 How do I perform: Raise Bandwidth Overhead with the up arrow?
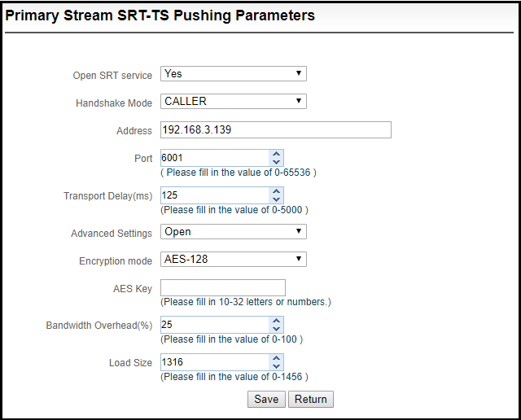[x=276, y=321]
